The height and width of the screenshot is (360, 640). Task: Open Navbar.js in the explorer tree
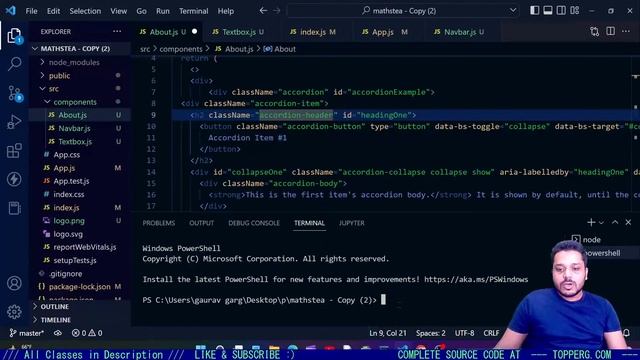pyautogui.click(x=80, y=128)
